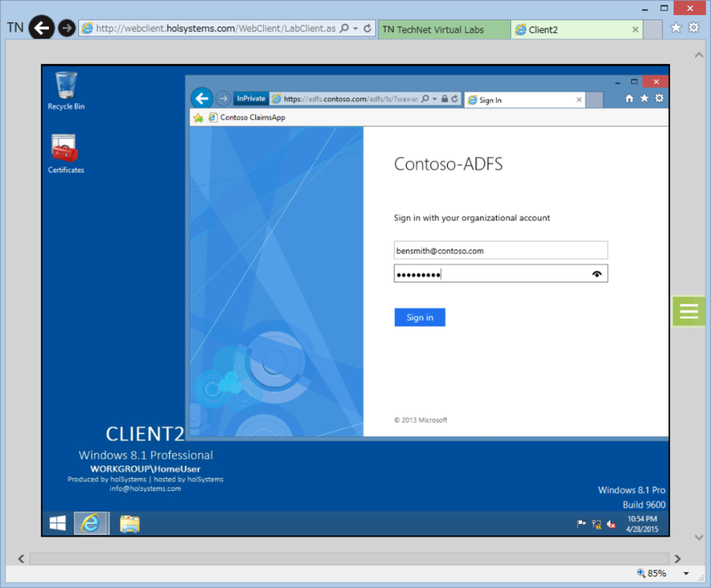Click adfs.contoso.com address field
The height and width of the screenshot is (588, 711).
349,99
